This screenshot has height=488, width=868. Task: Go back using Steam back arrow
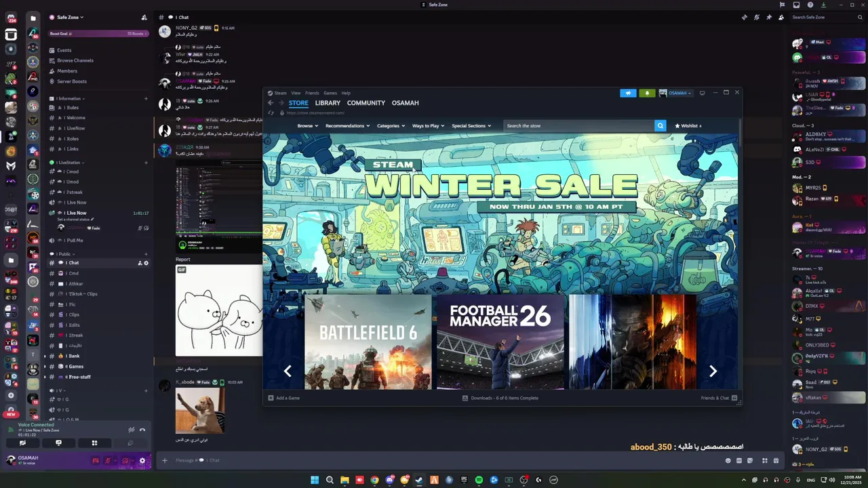tap(271, 103)
